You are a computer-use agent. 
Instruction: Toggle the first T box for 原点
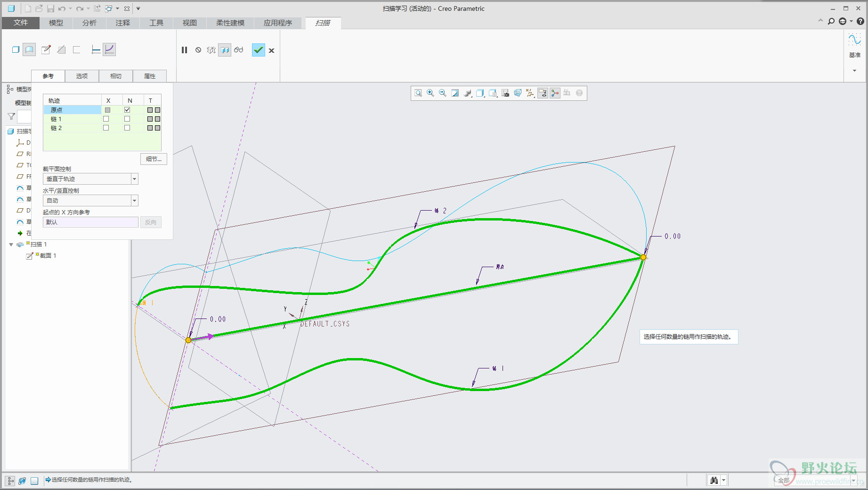point(150,110)
